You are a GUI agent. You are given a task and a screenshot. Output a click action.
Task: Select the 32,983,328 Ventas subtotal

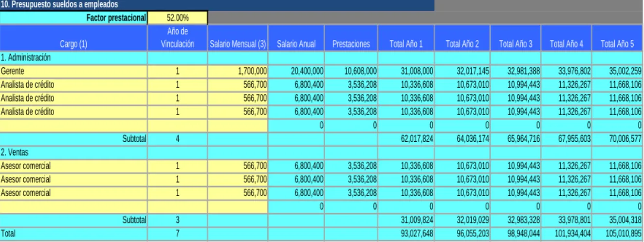pos(515,220)
